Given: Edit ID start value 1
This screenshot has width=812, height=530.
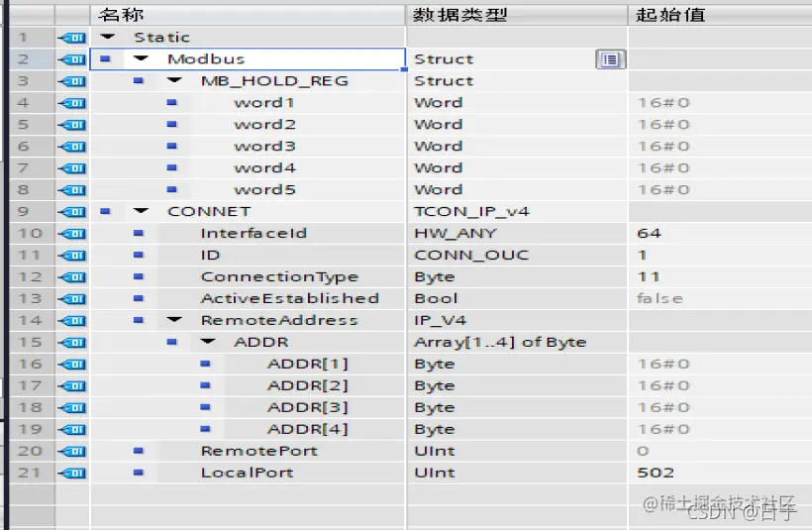Looking at the screenshot, I should [x=720, y=256].
